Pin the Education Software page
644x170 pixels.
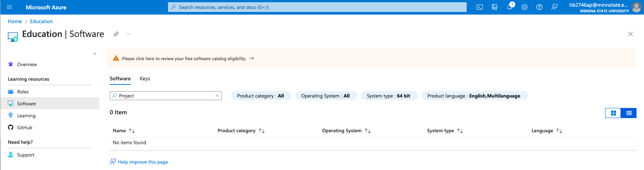116,34
